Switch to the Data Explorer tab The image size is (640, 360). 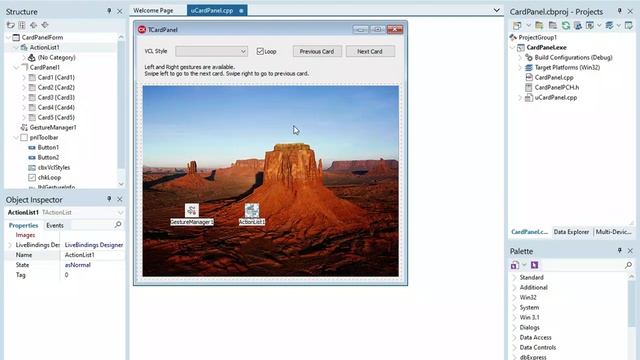tap(571, 232)
